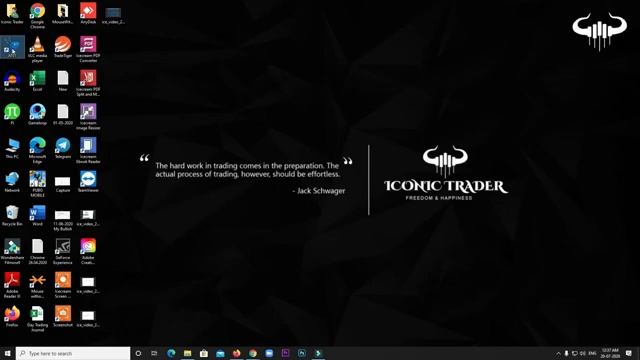Select the Mouse without Borders shortcut
The image size is (640, 360).
38,285
